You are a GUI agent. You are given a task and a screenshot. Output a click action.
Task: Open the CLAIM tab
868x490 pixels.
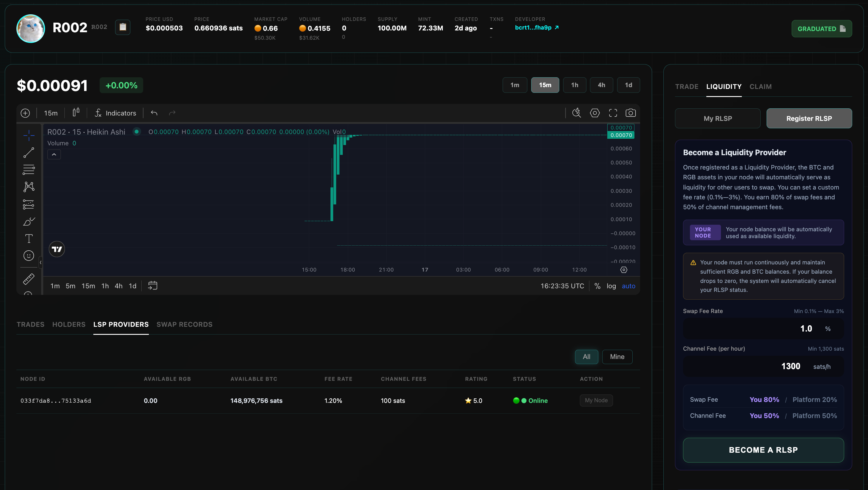761,87
